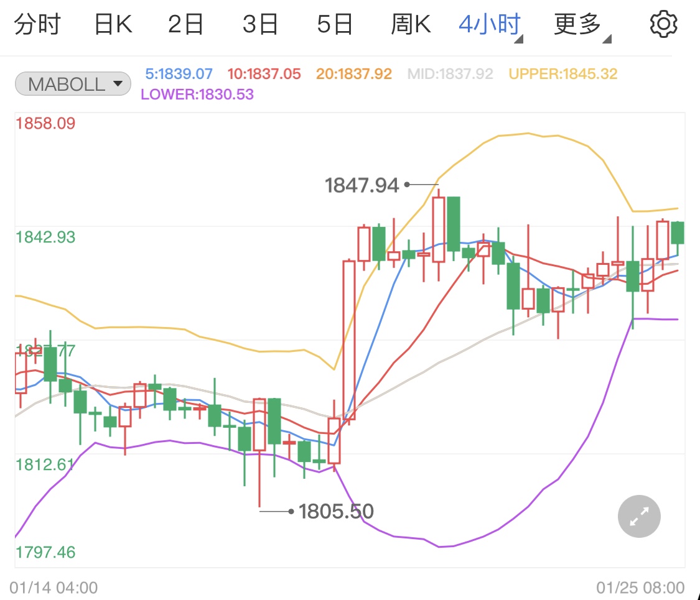Click the 10:1837.05 moving average value

pos(264,73)
